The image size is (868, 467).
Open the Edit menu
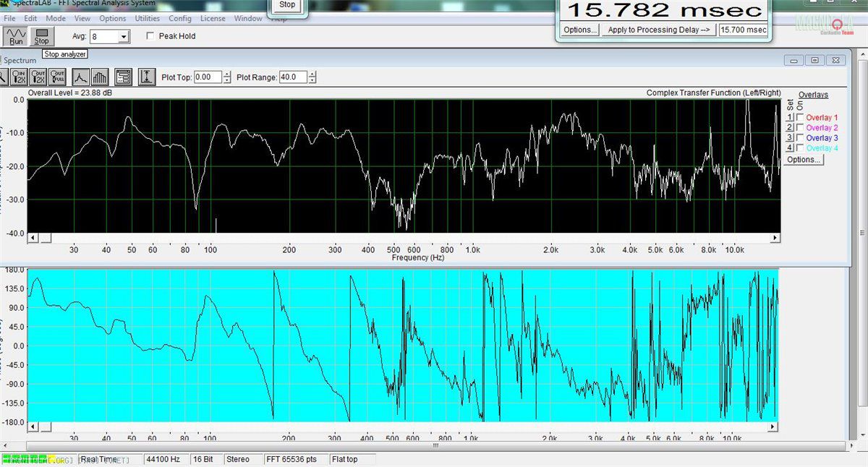tap(30, 18)
